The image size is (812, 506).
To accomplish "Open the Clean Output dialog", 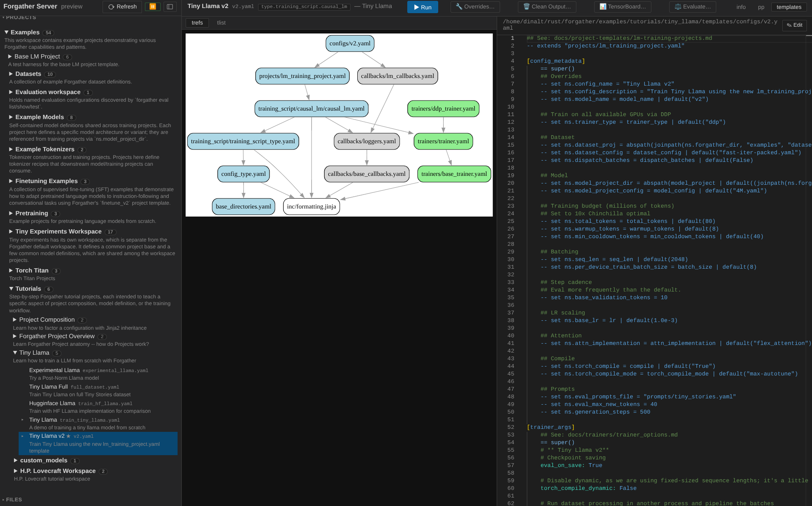I will tap(547, 7).
